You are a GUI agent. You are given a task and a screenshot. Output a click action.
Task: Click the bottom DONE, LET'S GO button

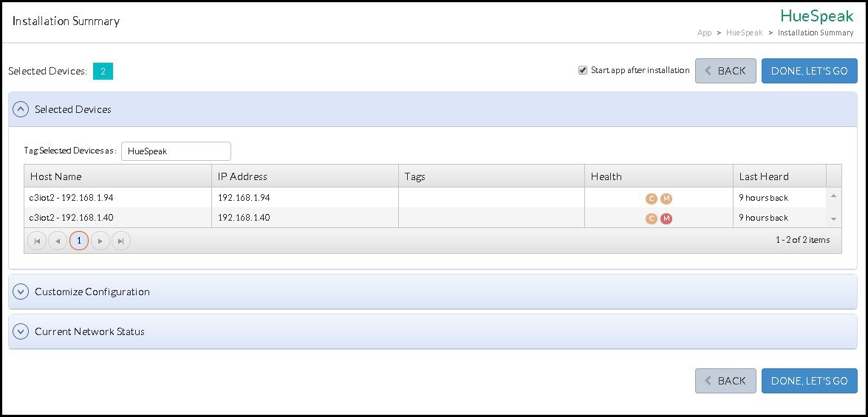pyautogui.click(x=810, y=381)
